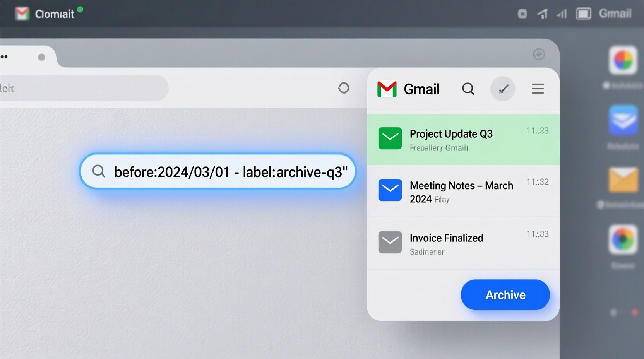
Task: Open the blue mail app icon in dock
Action: pos(623,120)
